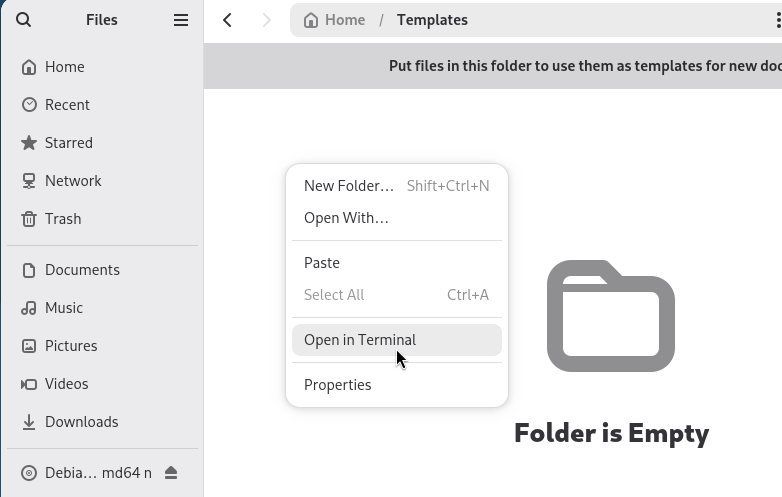The width and height of the screenshot is (782, 497).
Task: Click Properties in the context menu
Action: pos(337,385)
